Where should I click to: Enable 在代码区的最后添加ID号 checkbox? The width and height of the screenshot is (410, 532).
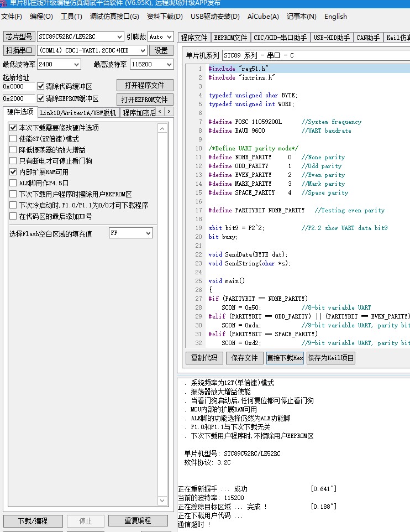point(13,216)
